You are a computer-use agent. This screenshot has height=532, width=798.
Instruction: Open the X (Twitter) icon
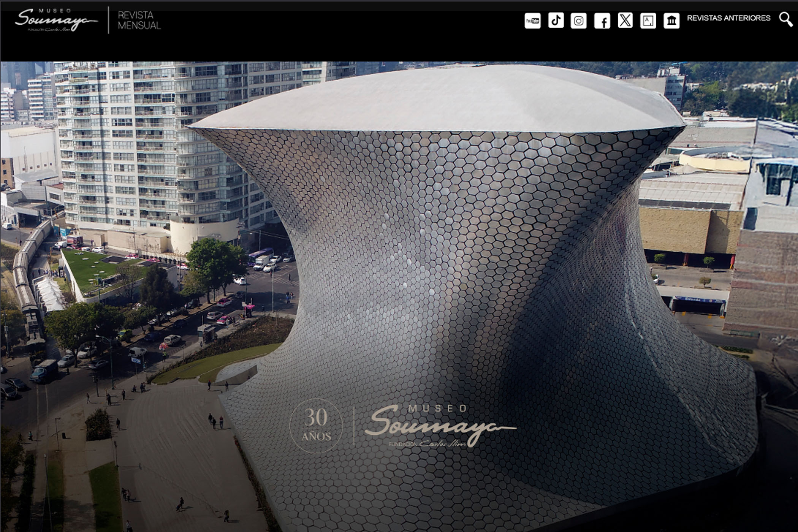(625, 21)
